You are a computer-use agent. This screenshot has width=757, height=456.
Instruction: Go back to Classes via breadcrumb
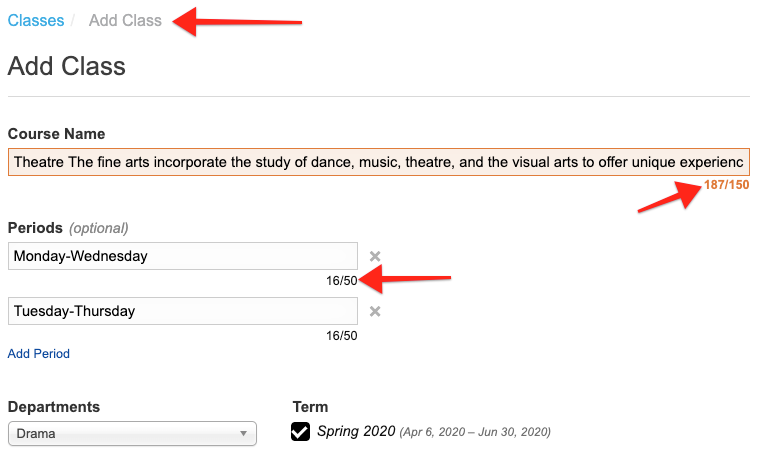(35, 20)
